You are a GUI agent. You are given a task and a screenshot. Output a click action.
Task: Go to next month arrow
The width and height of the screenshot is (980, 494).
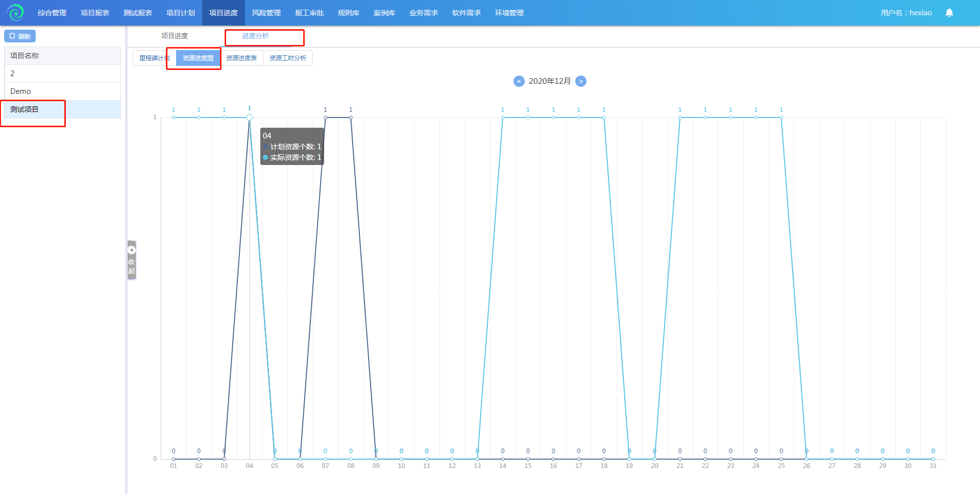point(581,81)
